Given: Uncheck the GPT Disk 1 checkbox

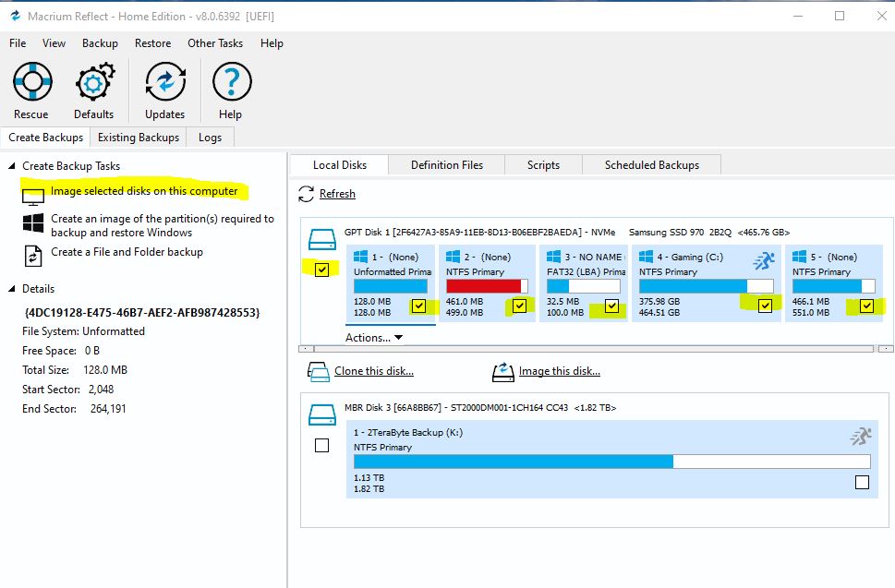Looking at the screenshot, I should pos(321,270).
